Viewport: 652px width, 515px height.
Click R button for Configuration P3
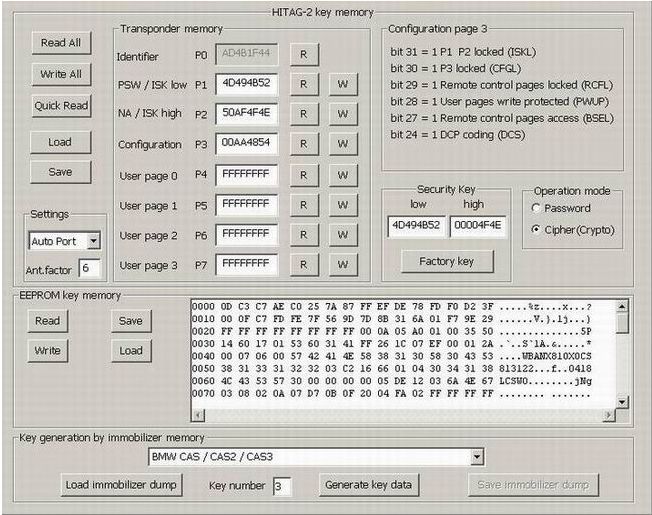point(303,143)
